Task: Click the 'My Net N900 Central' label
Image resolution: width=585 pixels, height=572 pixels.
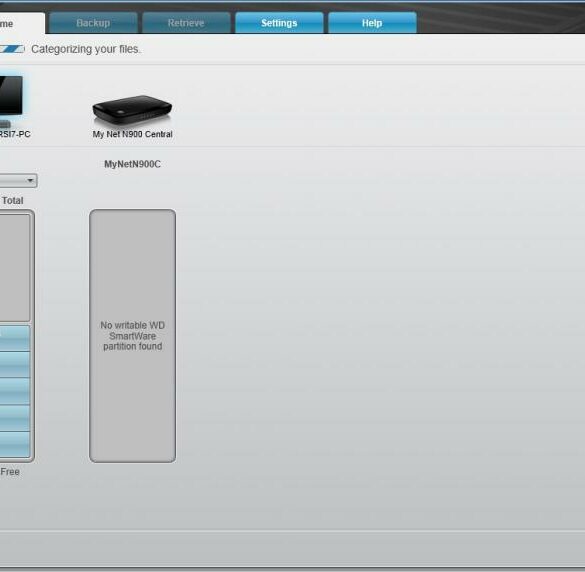Action: coord(132,134)
